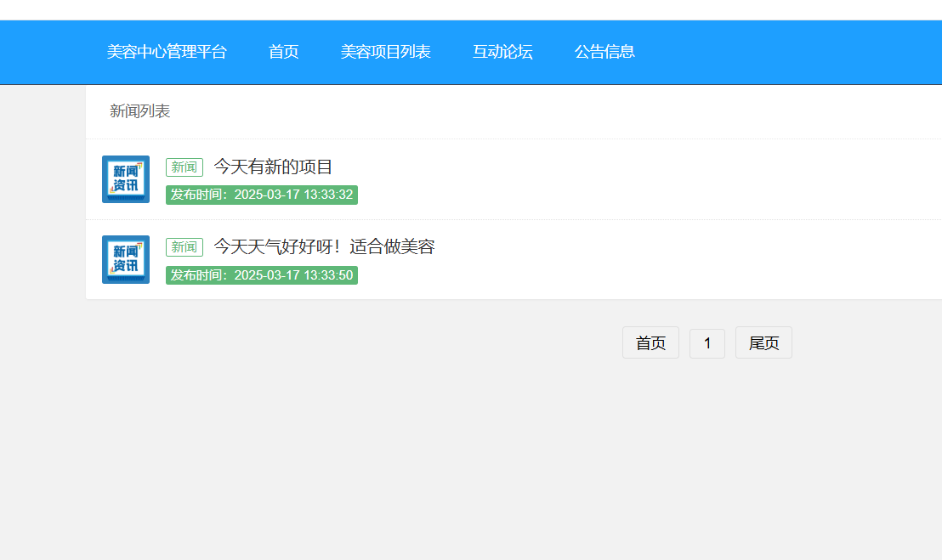Switch to the 互动论坛 page
This screenshot has width=942, height=560.
502,52
